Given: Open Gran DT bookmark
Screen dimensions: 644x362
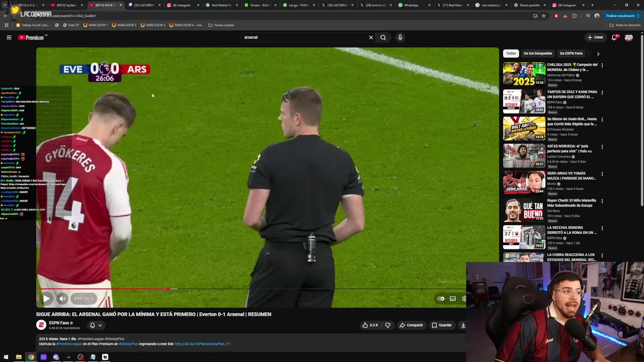Looking at the screenshot, I should click(x=71, y=25).
